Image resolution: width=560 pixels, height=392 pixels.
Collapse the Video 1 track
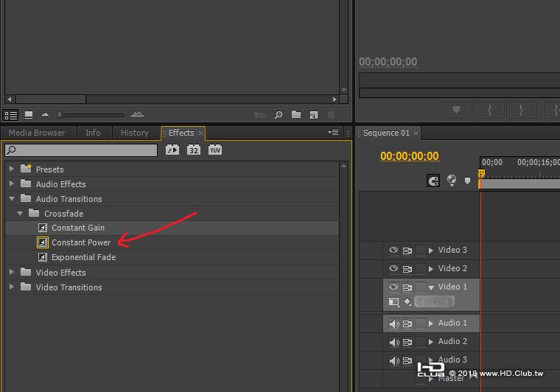tap(431, 287)
